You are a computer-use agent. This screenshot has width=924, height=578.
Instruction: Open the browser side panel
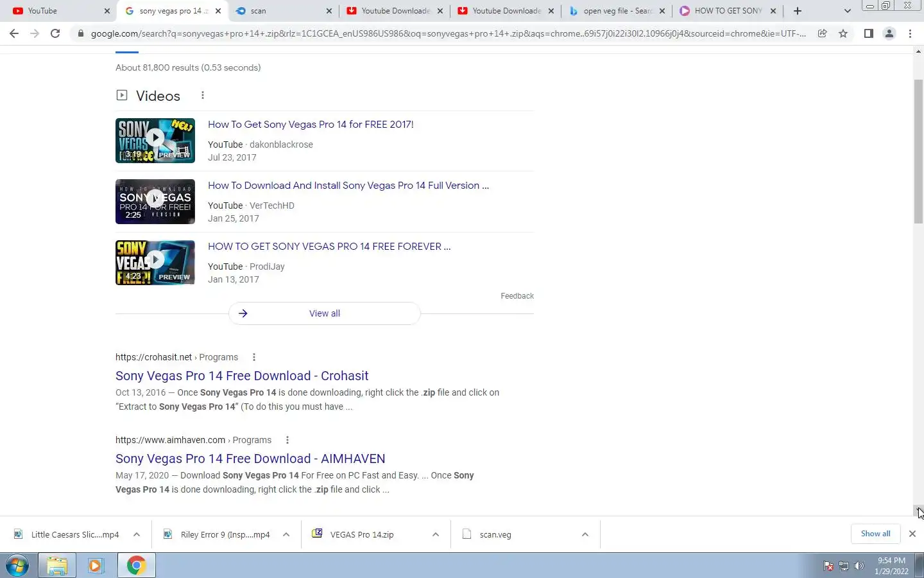click(x=868, y=33)
